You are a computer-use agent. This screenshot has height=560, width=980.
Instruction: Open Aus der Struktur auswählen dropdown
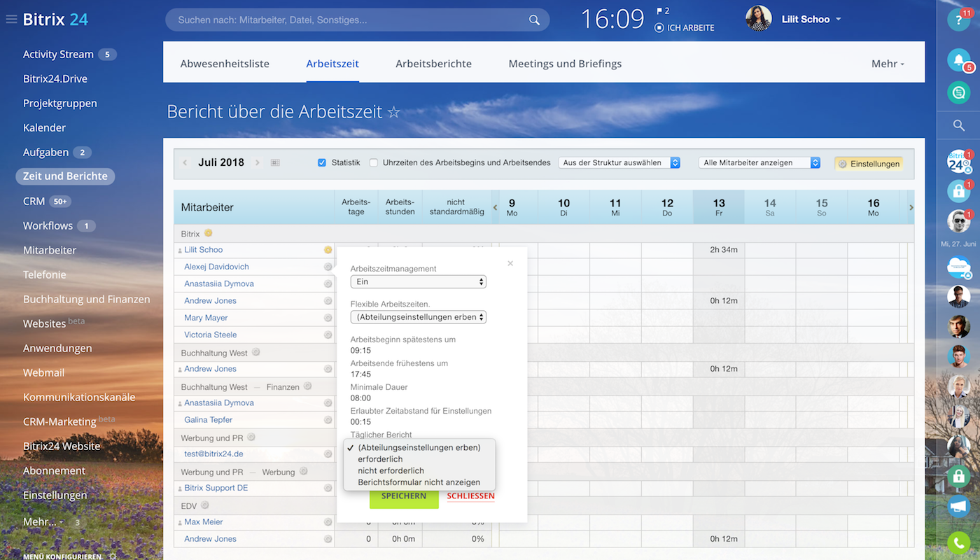[619, 162]
